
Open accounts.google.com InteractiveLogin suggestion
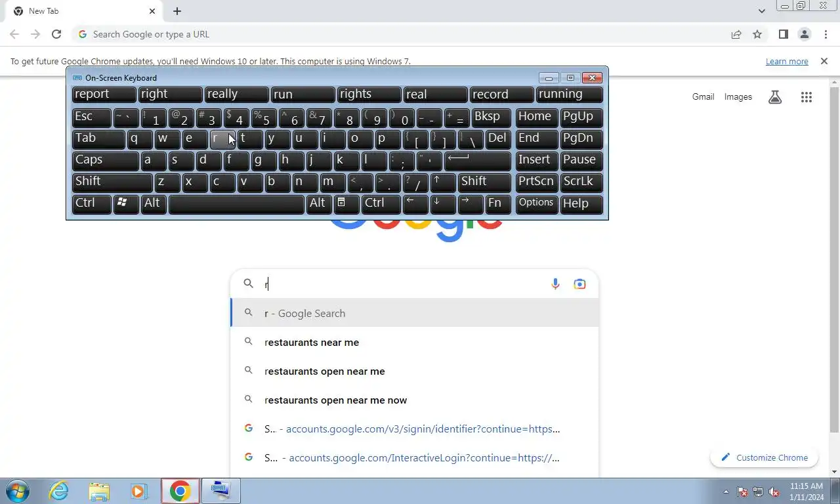point(415,458)
